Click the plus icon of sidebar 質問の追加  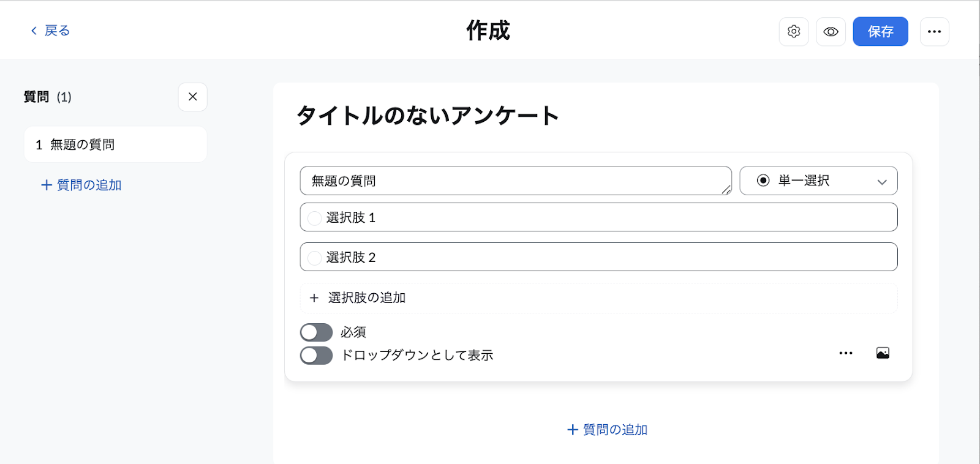tap(47, 185)
